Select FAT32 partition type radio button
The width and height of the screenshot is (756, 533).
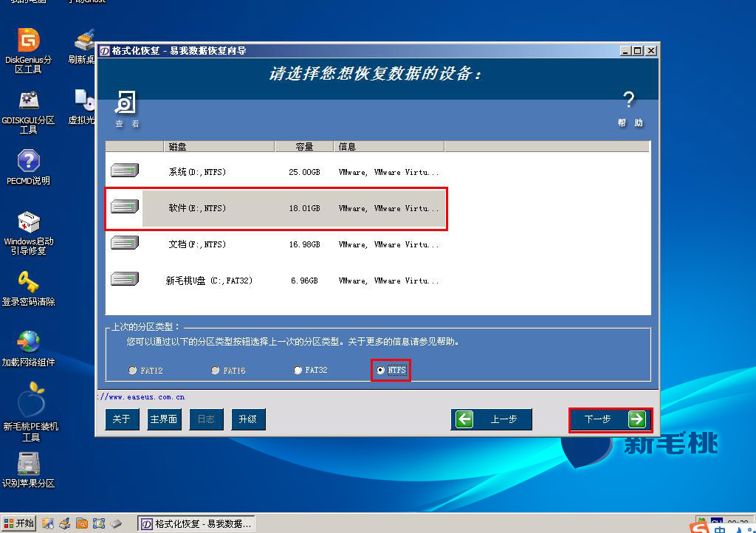(x=298, y=370)
